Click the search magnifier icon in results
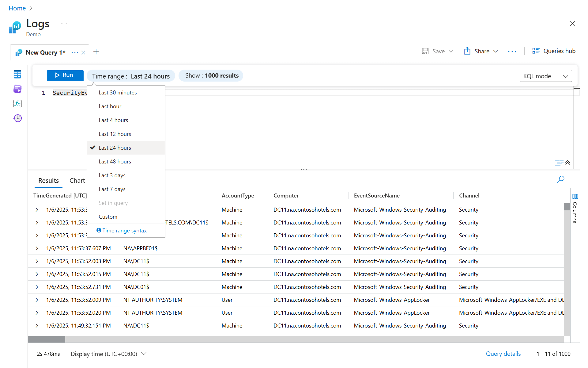Image resolution: width=588 pixels, height=368 pixels. 560,179
